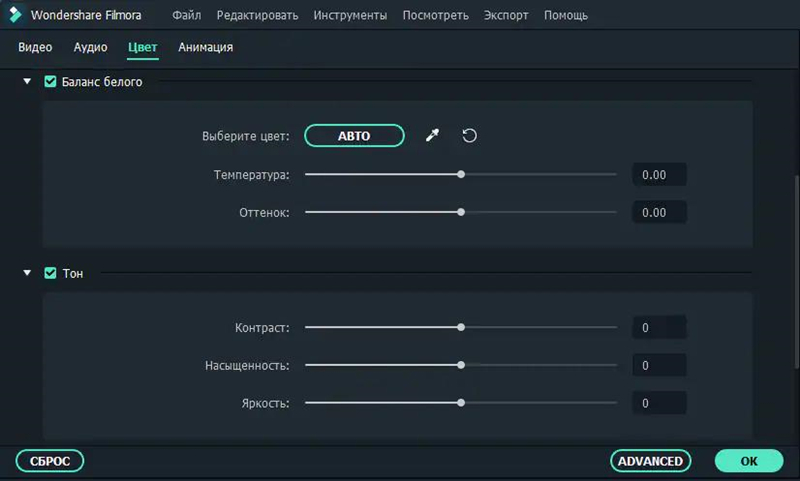This screenshot has height=481, width=800.
Task: Open the Инструменты menu
Action: tap(350, 16)
